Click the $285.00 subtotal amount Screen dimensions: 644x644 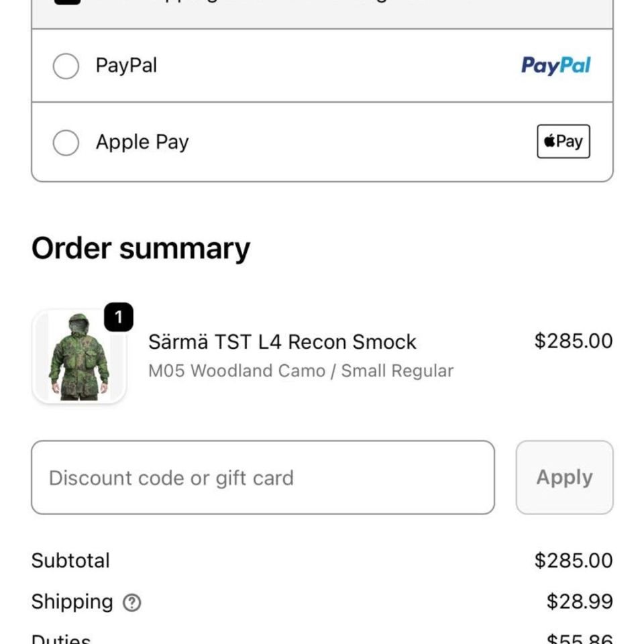pyautogui.click(x=574, y=560)
